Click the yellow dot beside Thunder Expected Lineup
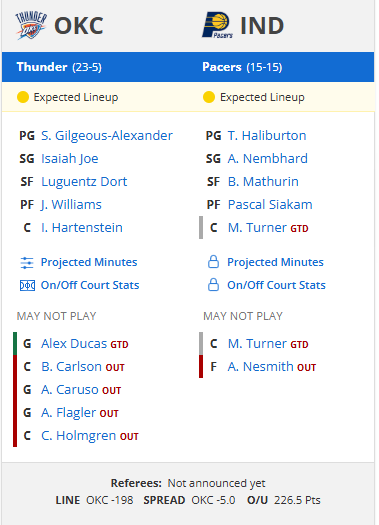This screenshot has height=525, width=379. point(23,97)
